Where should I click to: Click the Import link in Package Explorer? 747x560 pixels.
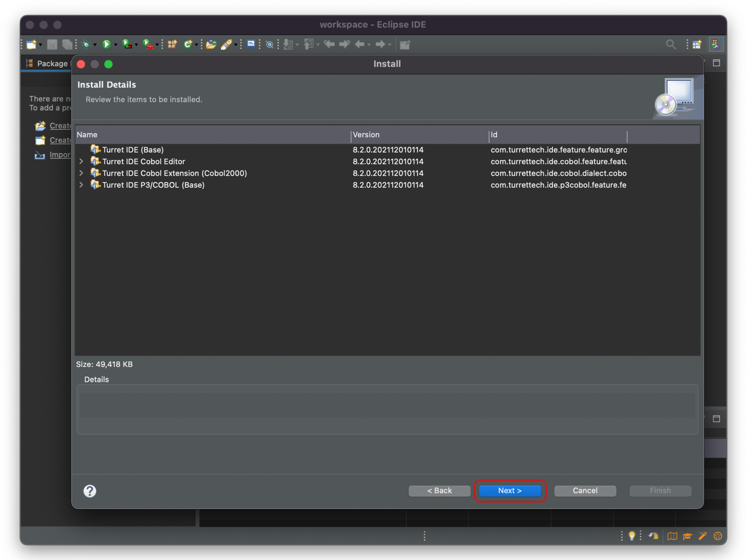60,154
